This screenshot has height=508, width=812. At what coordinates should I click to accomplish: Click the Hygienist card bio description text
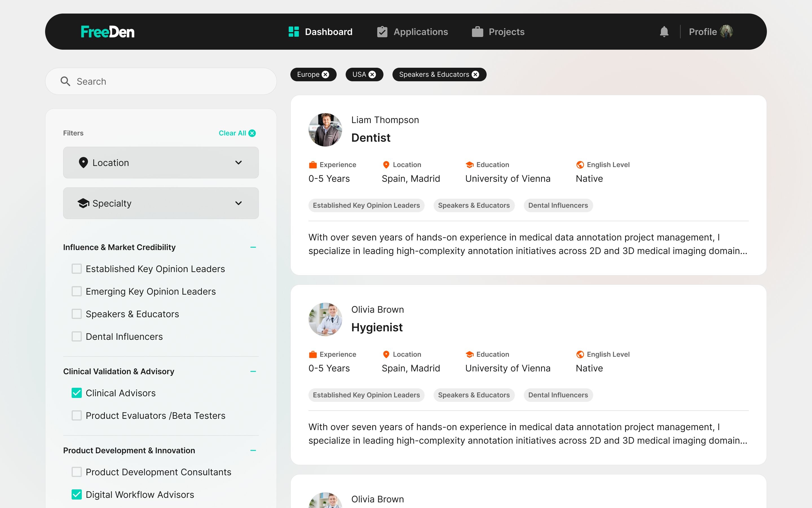click(528, 434)
